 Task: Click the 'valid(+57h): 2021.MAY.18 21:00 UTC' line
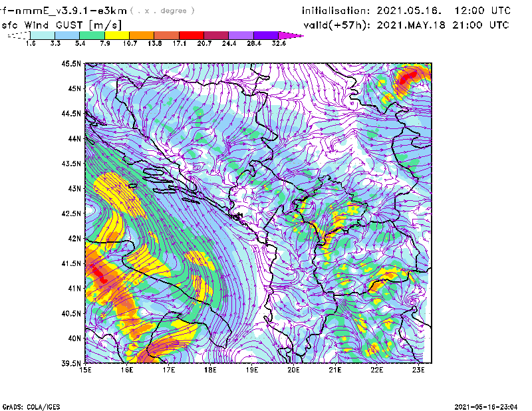(x=406, y=25)
